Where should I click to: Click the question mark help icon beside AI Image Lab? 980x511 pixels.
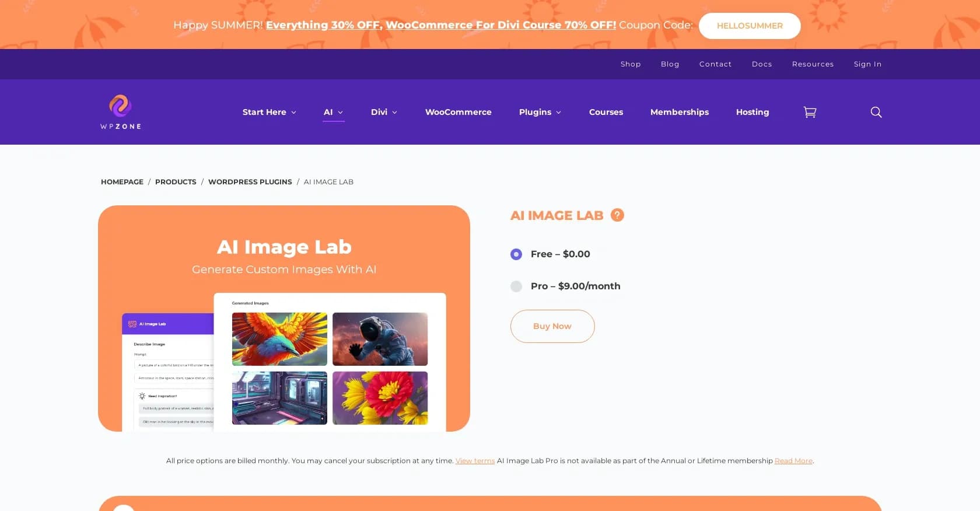(x=617, y=215)
